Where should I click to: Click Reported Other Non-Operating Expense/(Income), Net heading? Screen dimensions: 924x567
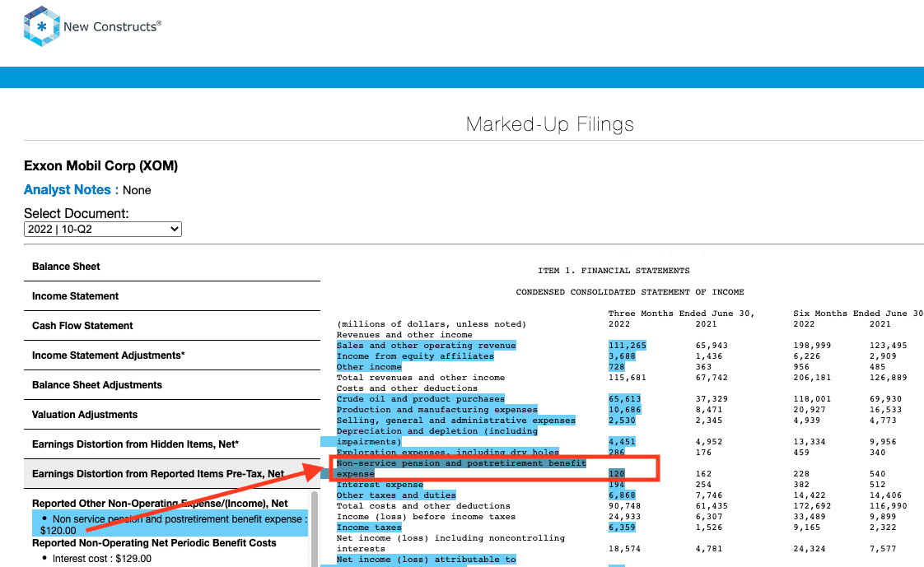point(160,504)
